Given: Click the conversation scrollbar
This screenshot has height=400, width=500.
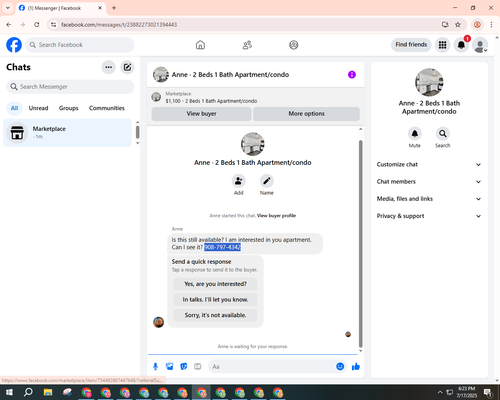Looking at the screenshot, I should pyautogui.click(x=360, y=243).
